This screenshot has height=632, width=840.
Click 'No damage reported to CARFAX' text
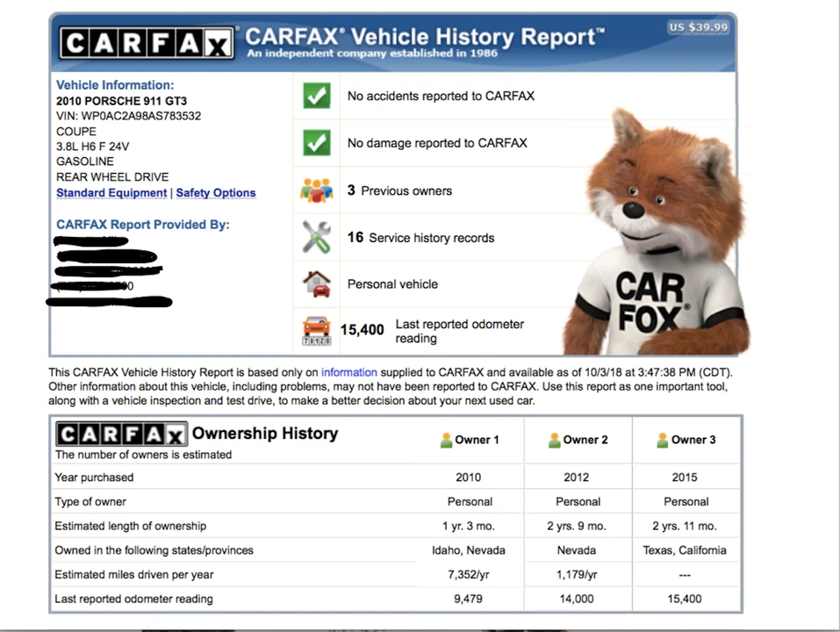pyautogui.click(x=437, y=143)
